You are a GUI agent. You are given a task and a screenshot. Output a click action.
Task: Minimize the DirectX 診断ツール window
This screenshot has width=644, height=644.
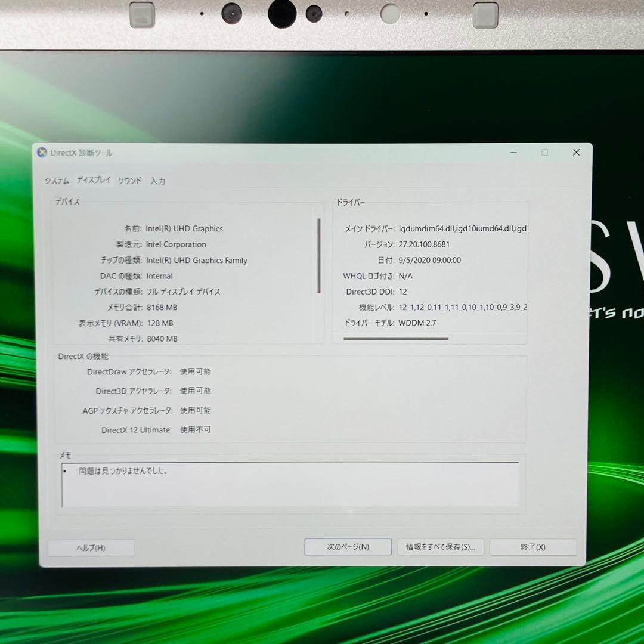pos(513,153)
